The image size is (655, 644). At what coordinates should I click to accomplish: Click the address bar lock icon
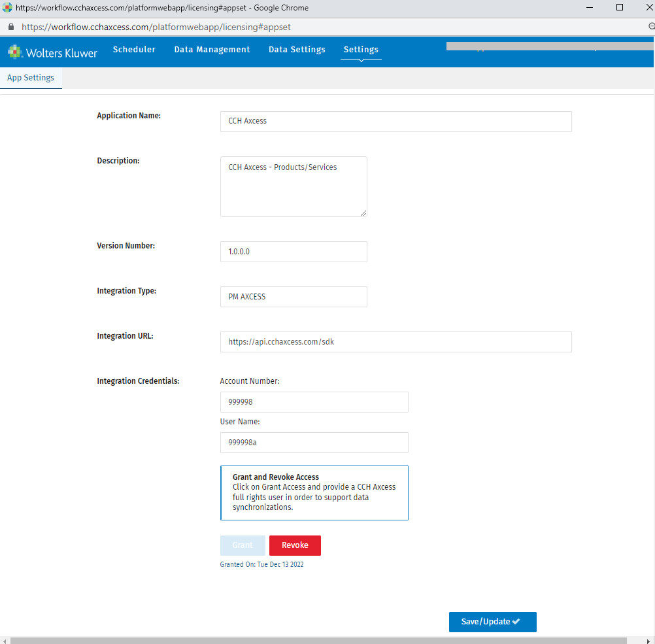(x=11, y=27)
